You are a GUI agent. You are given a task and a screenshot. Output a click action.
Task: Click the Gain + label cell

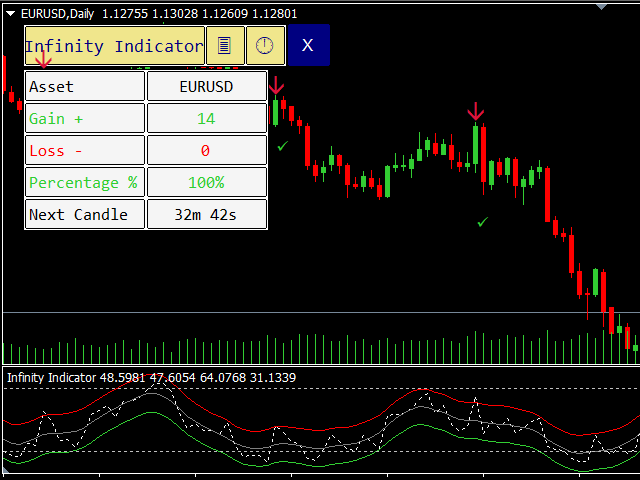pos(85,119)
